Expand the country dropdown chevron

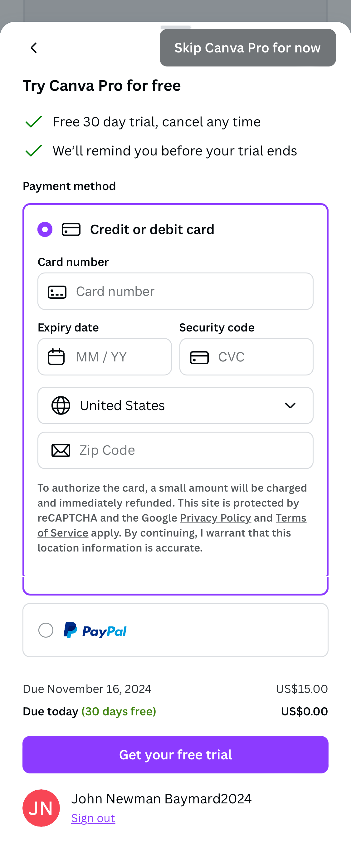[290, 405]
